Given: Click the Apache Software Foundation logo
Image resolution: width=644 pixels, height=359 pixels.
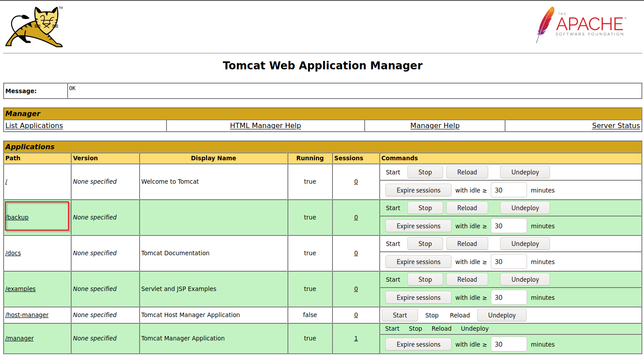Looking at the screenshot, I should [x=581, y=25].
